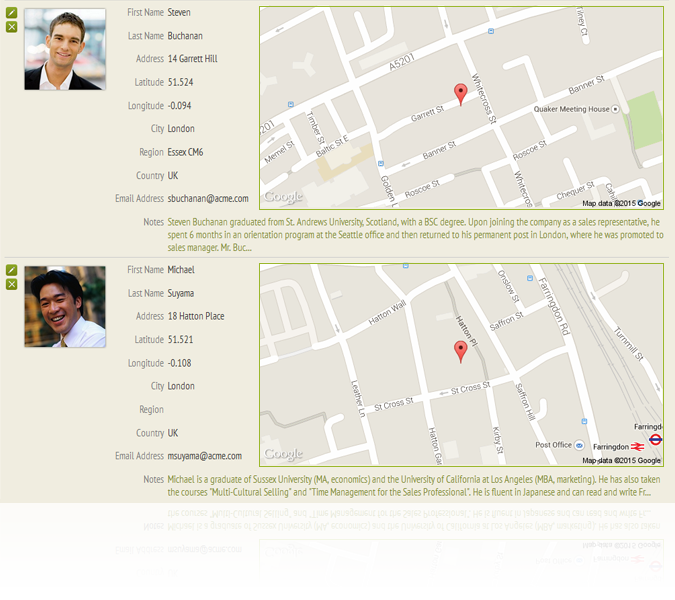Image resolution: width=675 pixels, height=600 pixels.
Task: Click the Onslow St label on map
Action: pyautogui.click(x=508, y=286)
